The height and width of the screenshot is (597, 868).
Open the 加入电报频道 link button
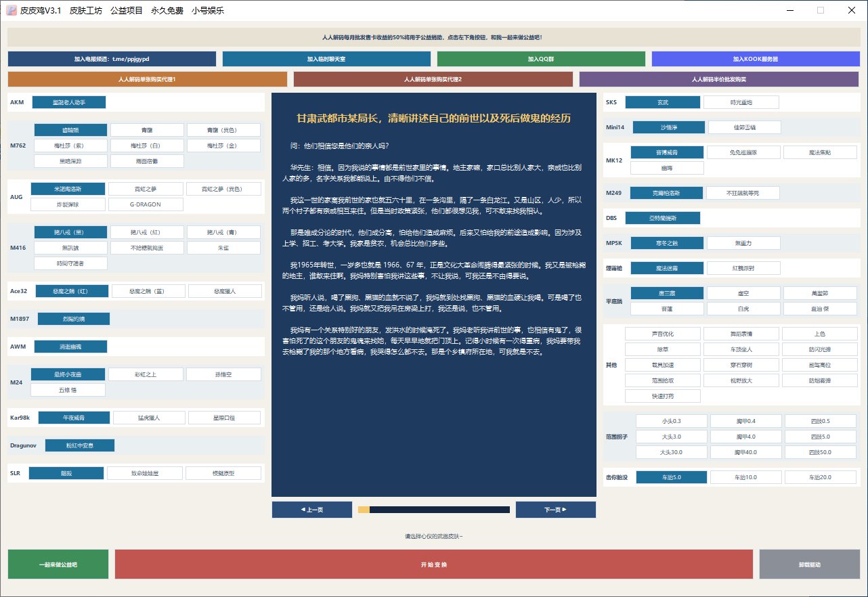pyautogui.click(x=112, y=59)
